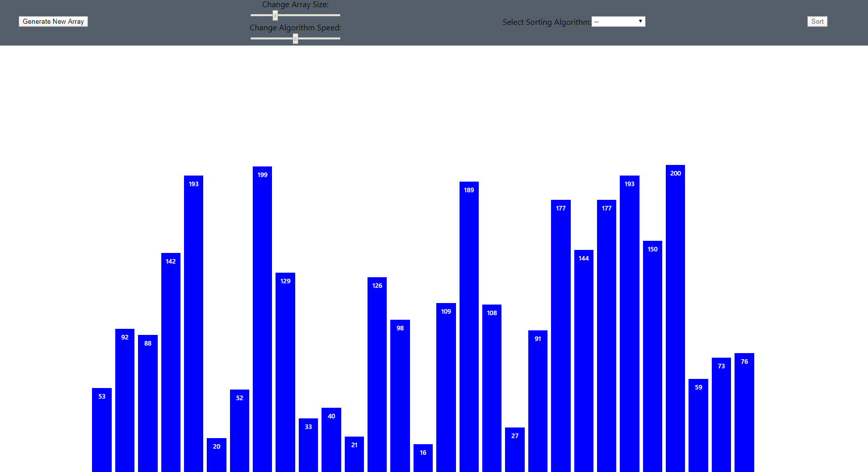
Task: Click the 'Change Algorithm Speed:' label text
Action: coord(295,28)
